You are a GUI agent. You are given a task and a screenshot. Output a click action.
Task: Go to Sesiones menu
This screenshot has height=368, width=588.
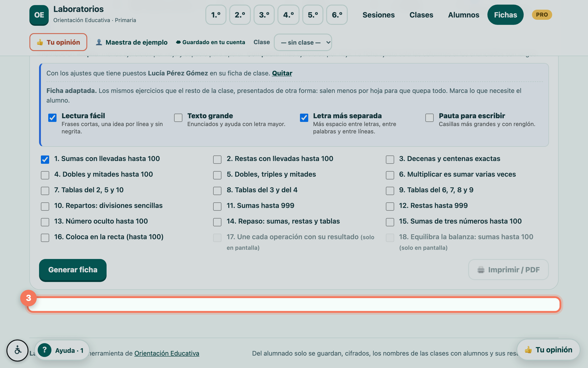tap(379, 15)
